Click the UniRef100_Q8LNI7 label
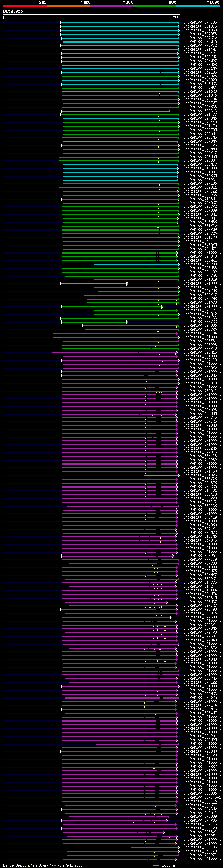This screenshot has height=868, width=223. pyautogui.click(x=200, y=164)
